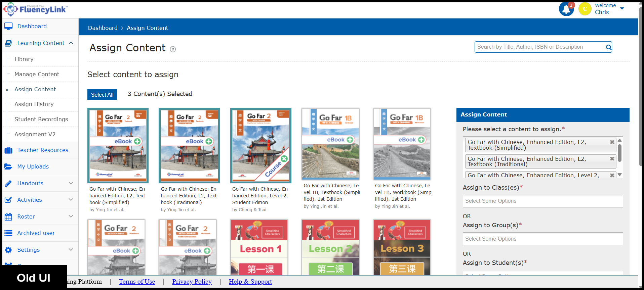
Task: Remove L2 Textbook (Simplified) from selected content
Action: (612, 142)
